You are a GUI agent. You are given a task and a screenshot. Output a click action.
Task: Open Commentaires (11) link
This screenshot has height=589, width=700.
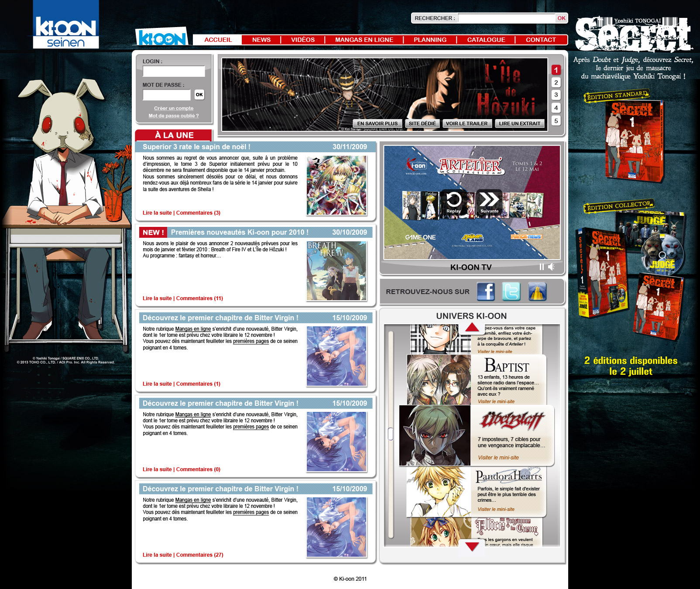tap(199, 298)
